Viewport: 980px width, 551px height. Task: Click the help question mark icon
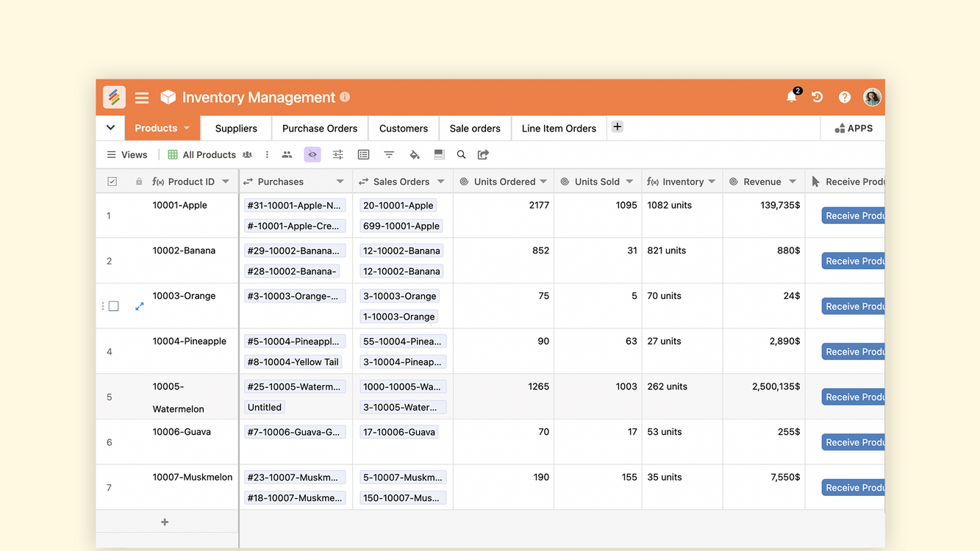(x=844, y=97)
